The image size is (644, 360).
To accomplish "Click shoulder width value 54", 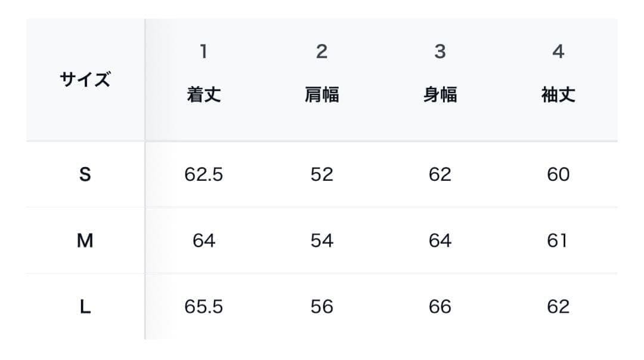I will tap(322, 241).
